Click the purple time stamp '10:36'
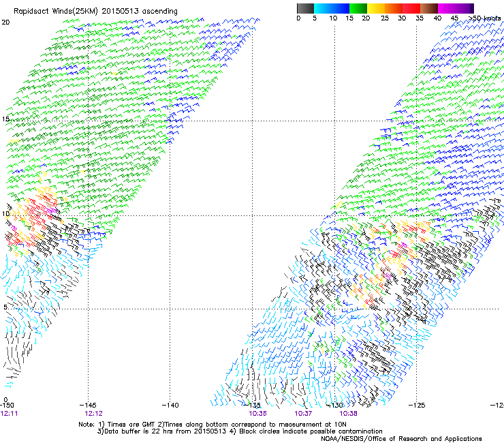This screenshot has width=504, height=443. pos(257,414)
